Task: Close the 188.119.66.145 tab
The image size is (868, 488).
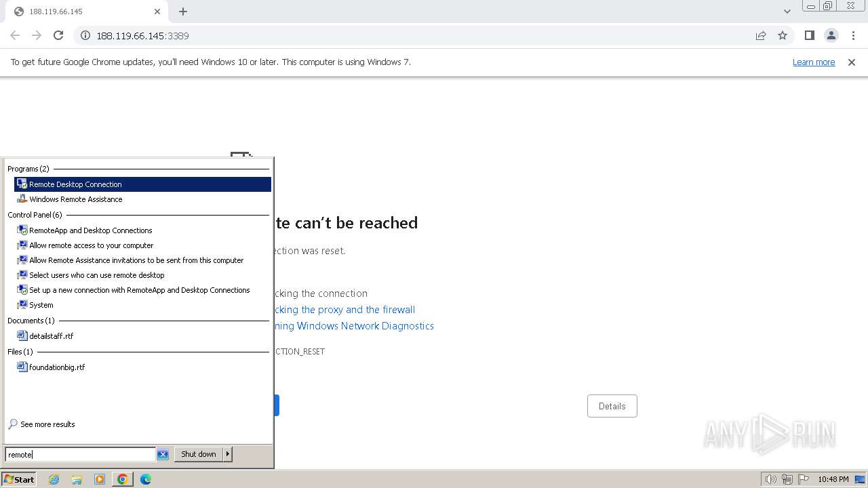Action: click(157, 12)
